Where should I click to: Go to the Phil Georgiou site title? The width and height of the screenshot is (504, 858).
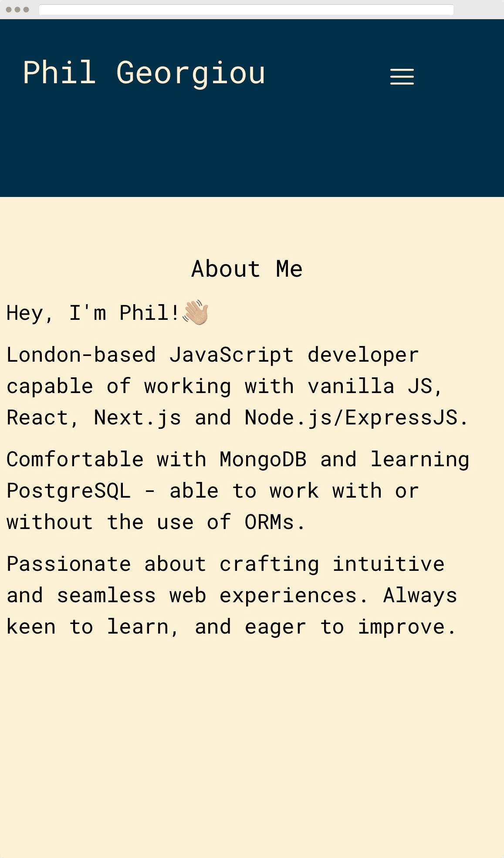(x=144, y=73)
